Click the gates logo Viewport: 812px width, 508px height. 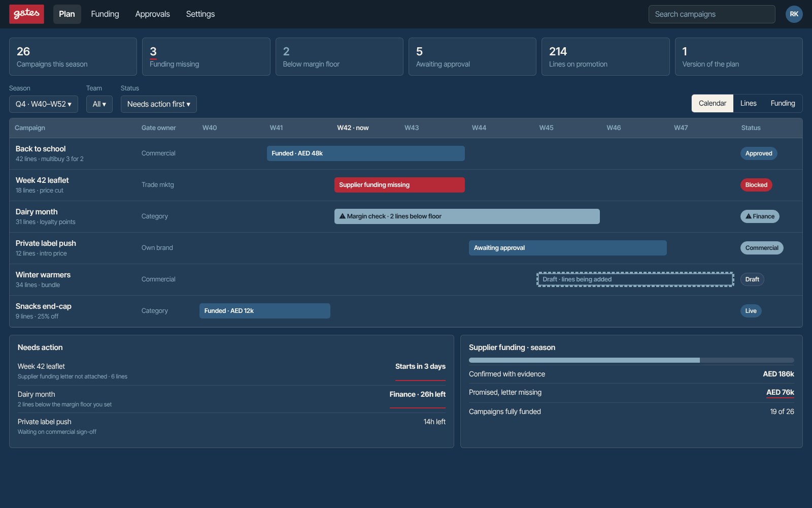[26, 14]
